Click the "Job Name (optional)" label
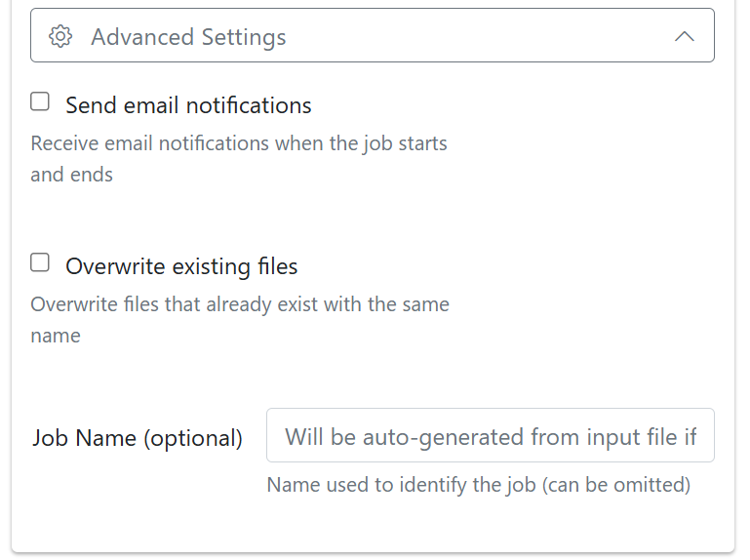 (x=138, y=438)
